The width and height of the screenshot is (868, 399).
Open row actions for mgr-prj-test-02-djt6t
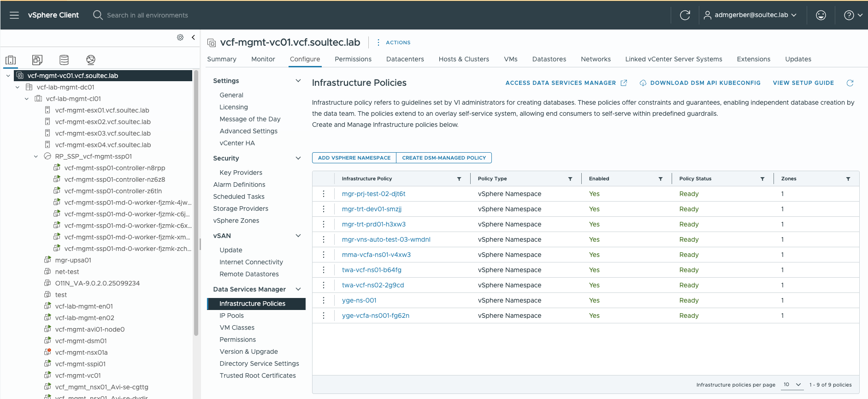pos(324,194)
